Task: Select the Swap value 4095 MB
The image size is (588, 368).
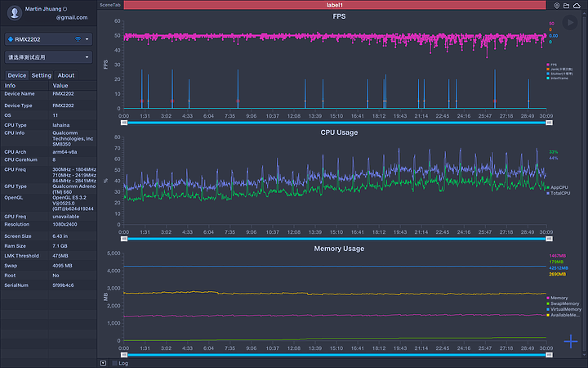Action: [62, 266]
